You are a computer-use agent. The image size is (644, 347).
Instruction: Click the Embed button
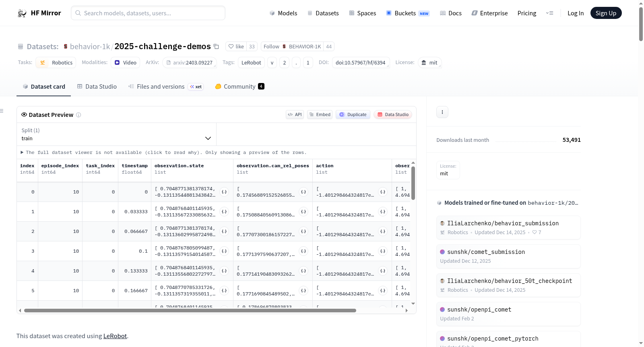click(x=320, y=114)
